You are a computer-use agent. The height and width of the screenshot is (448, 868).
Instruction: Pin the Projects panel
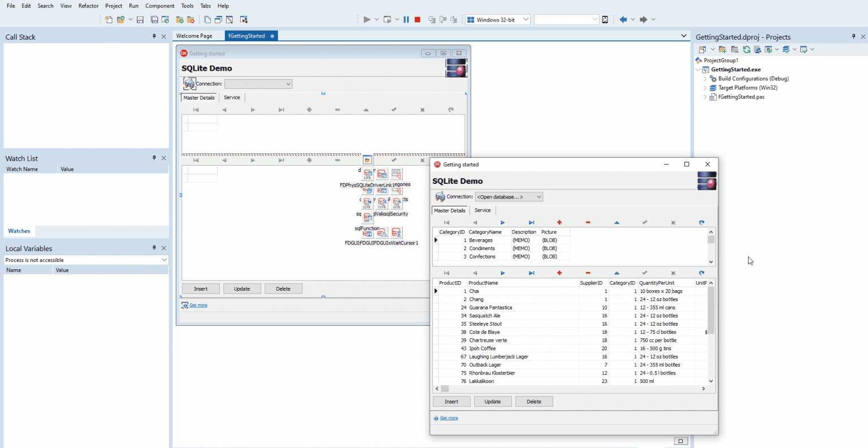(853, 36)
